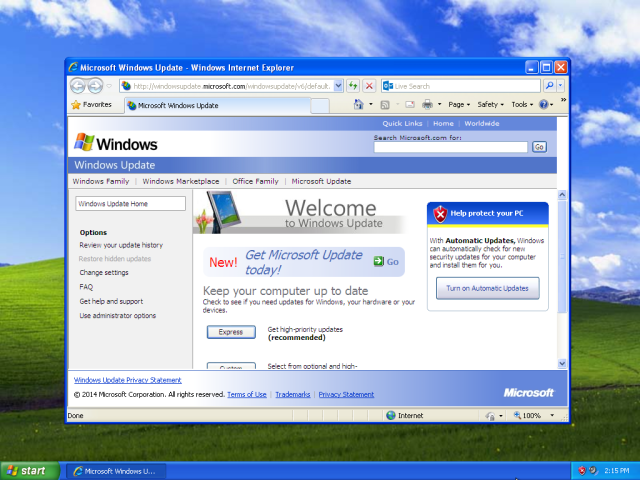Click the IE Back navigation arrow
The height and width of the screenshot is (480, 640).
coord(78,87)
